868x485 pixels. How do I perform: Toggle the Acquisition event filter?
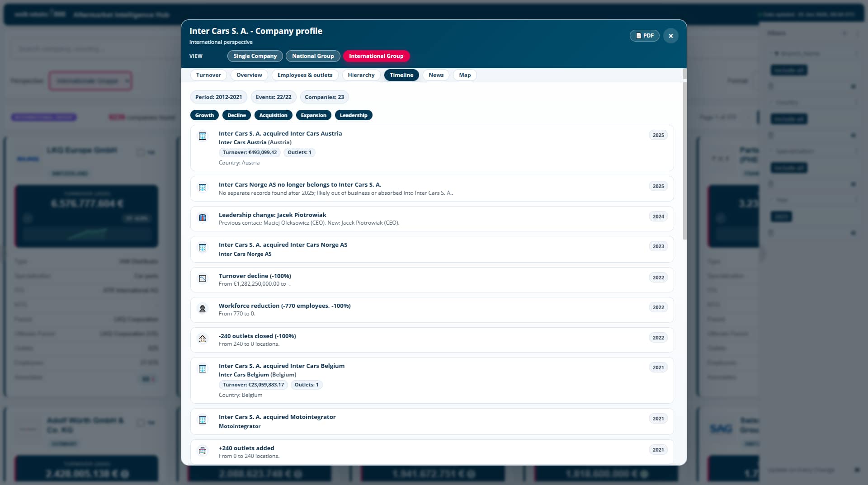click(x=273, y=115)
